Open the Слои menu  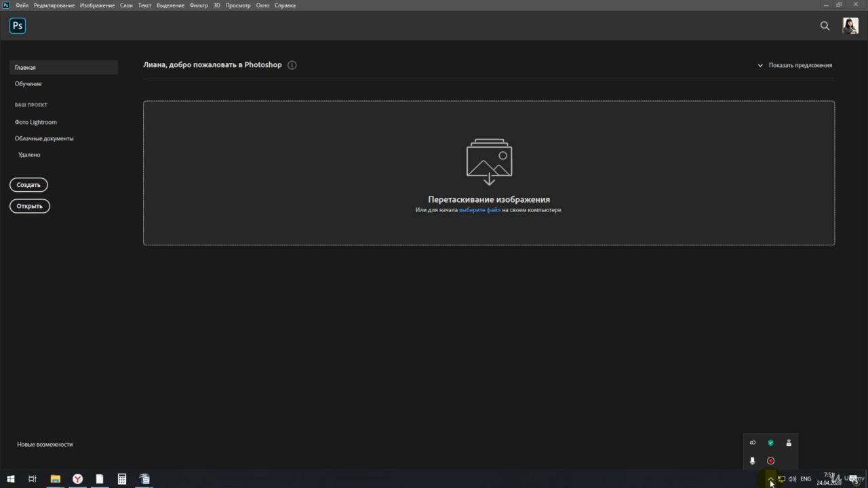126,5
